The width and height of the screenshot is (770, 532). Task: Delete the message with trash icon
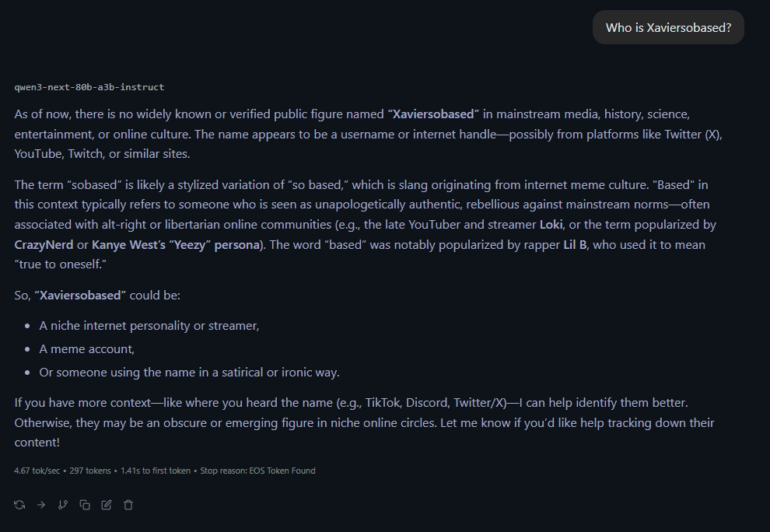(128, 505)
